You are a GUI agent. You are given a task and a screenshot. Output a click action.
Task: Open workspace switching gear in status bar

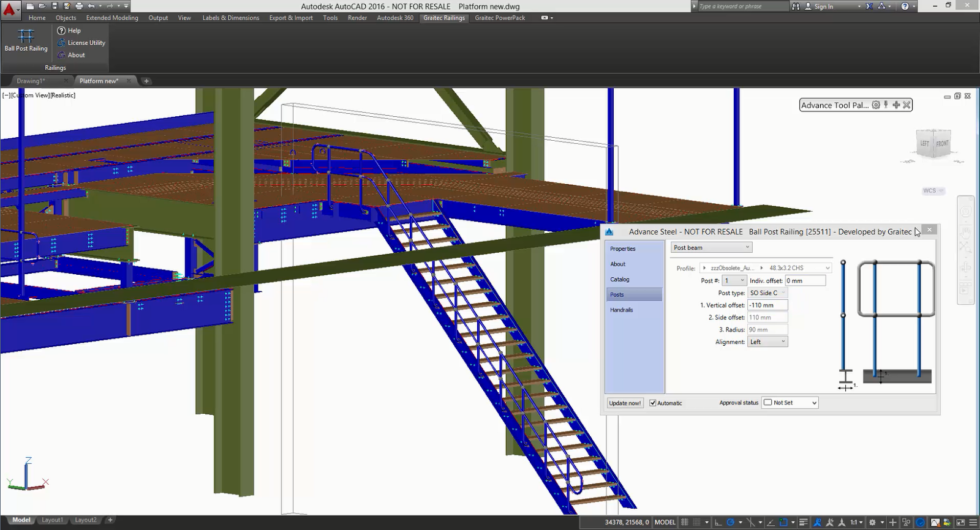click(x=872, y=522)
